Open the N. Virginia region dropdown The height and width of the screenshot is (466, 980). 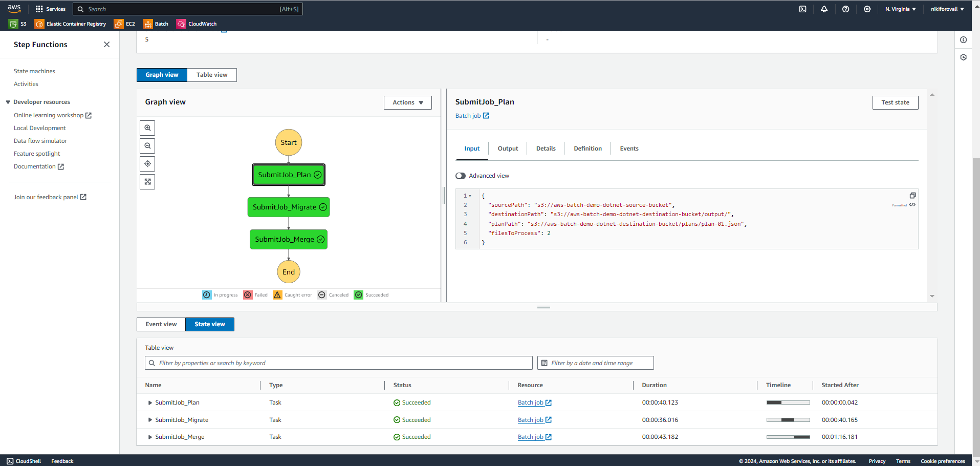tap(900, 9)
